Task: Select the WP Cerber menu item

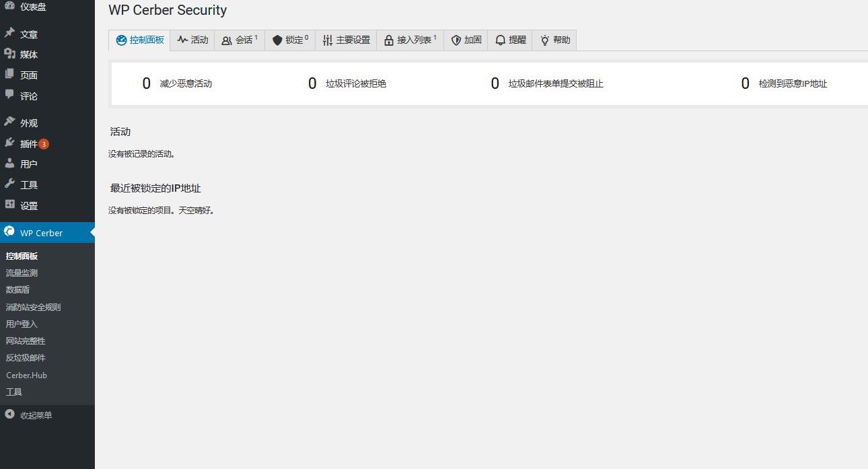Action: click(47, 233)
